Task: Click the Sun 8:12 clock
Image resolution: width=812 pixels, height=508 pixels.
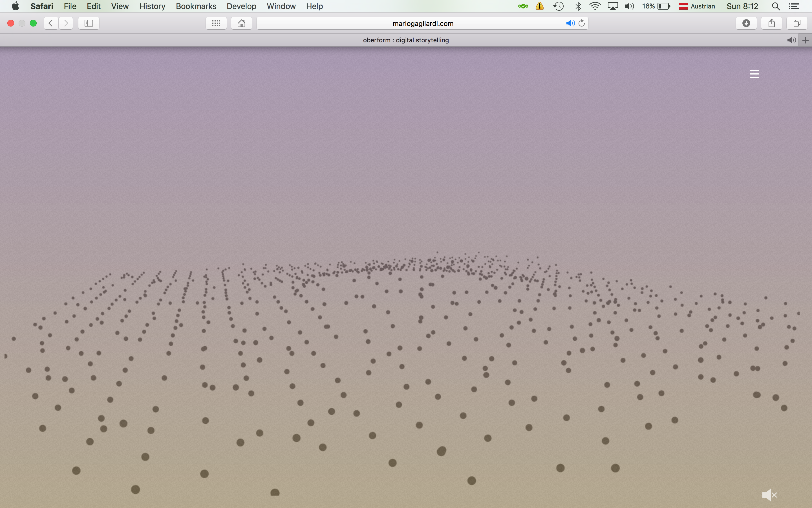Action: click(x=742, y=6)
